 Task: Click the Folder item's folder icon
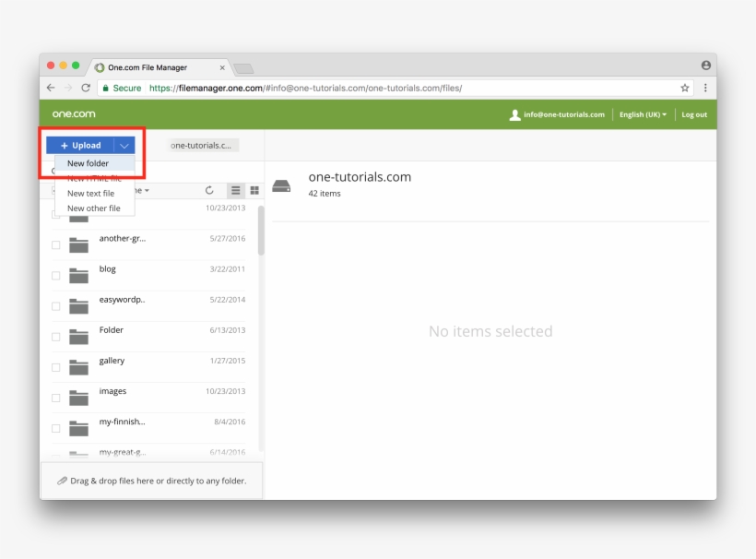tap(78, 337)
